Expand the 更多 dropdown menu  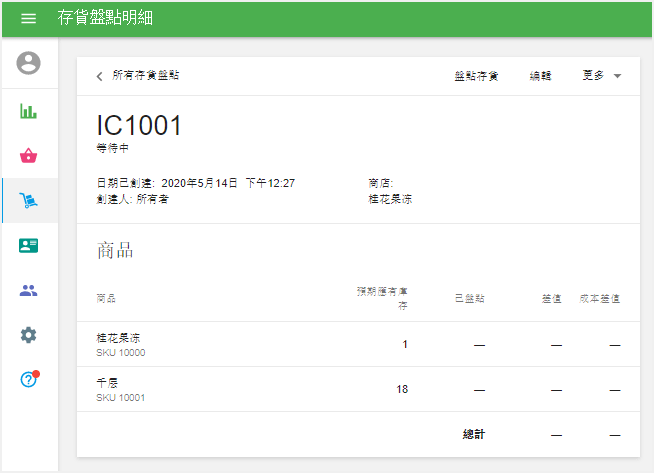pos(601,76)
